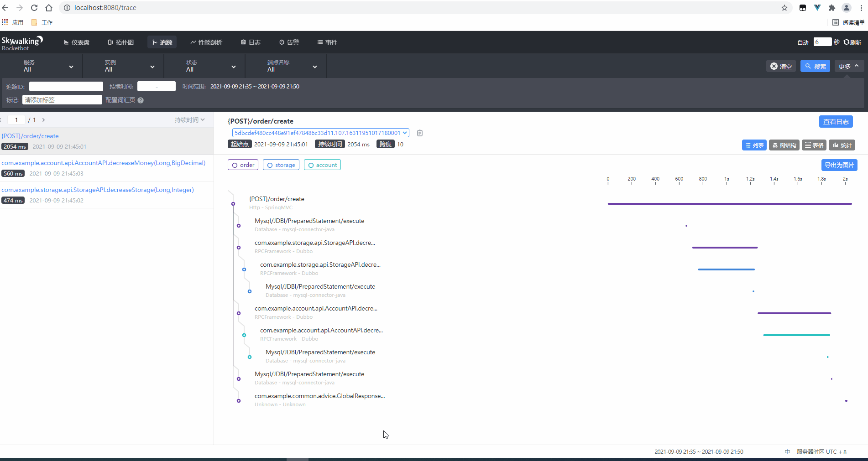Click the 搜索 search button
This screenshot has width=868, height=461.
815,66
